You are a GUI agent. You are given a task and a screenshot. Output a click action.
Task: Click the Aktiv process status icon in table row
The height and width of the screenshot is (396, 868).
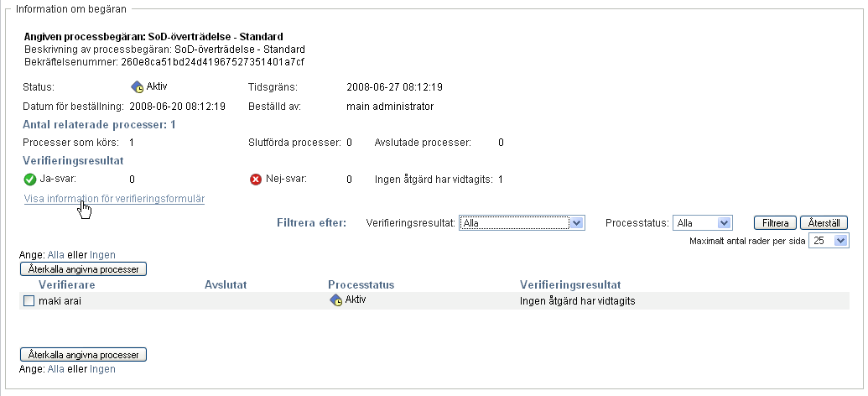click(x=335, y=300)
